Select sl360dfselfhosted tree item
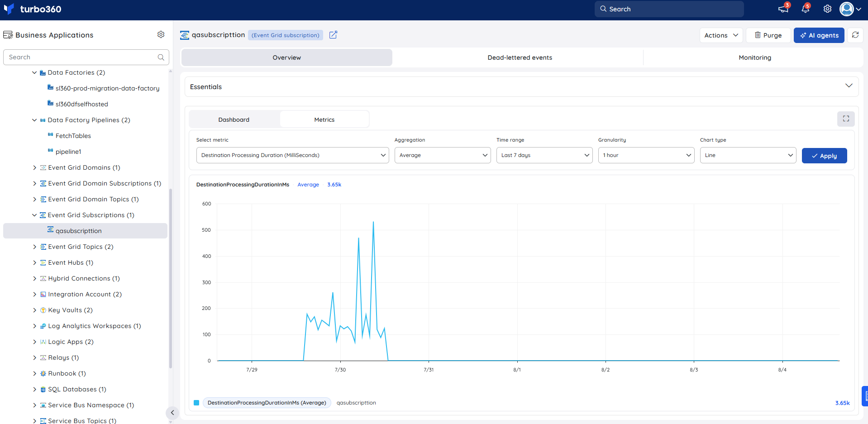This screenshot has width=868, height=424. click(x=81, y=104)
